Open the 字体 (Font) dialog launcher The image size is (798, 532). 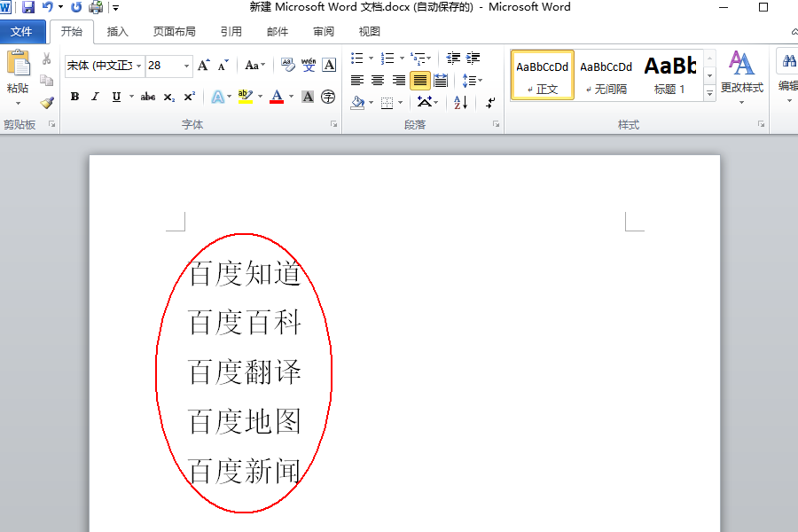[334, 124]
